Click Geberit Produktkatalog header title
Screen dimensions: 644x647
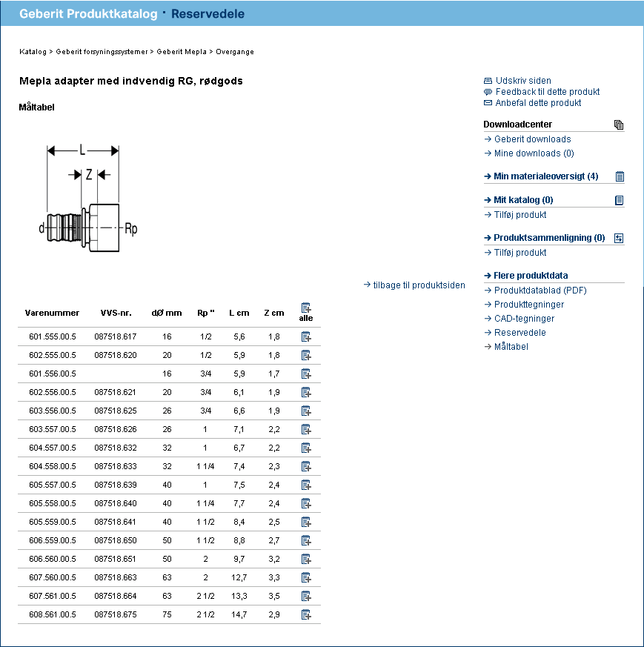[88, 13]
